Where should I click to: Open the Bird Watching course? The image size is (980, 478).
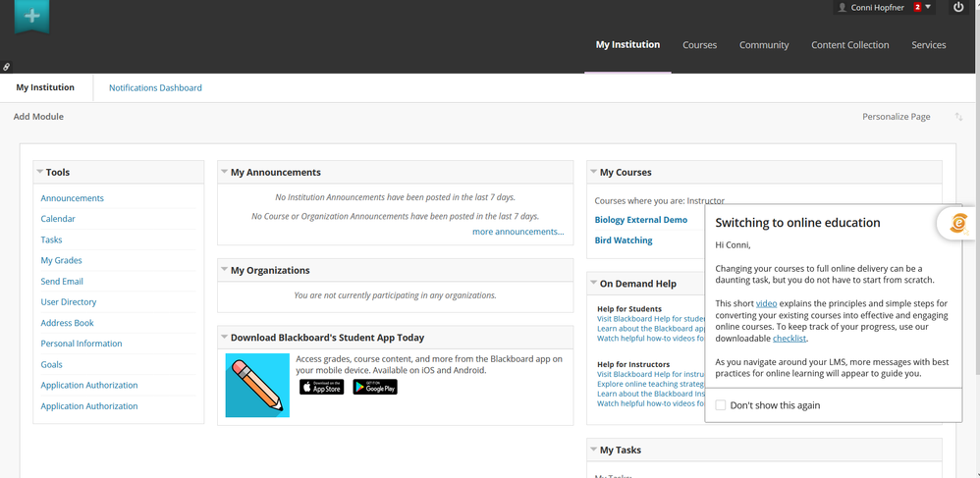coord(624,240)
